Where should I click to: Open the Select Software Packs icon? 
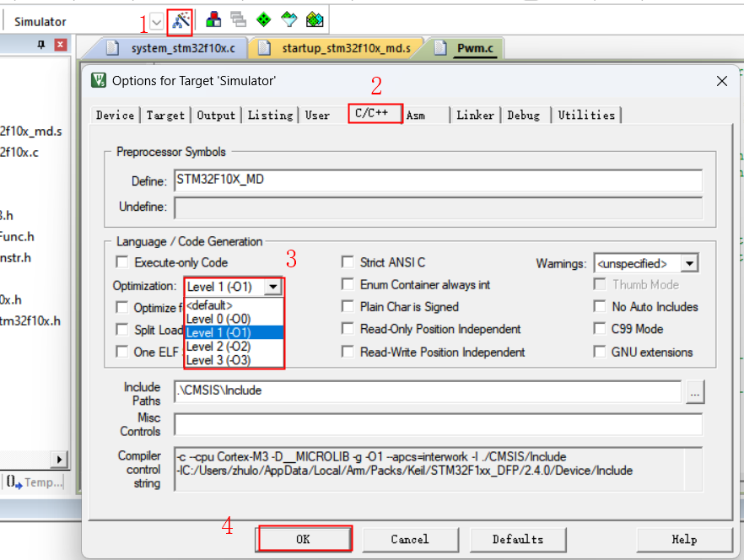pyautogui.click(x=289, y=19)
